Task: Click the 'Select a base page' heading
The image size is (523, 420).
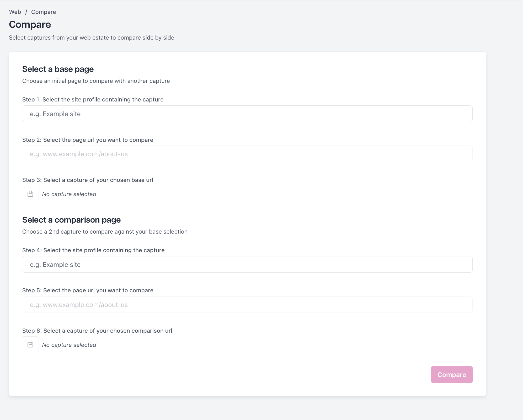Action: 58,69
